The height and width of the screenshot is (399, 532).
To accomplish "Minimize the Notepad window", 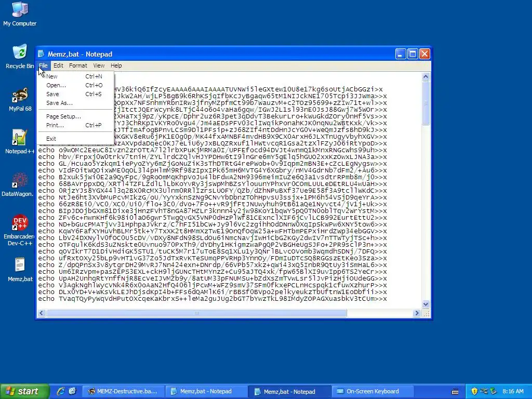I will tap(401, 54).
